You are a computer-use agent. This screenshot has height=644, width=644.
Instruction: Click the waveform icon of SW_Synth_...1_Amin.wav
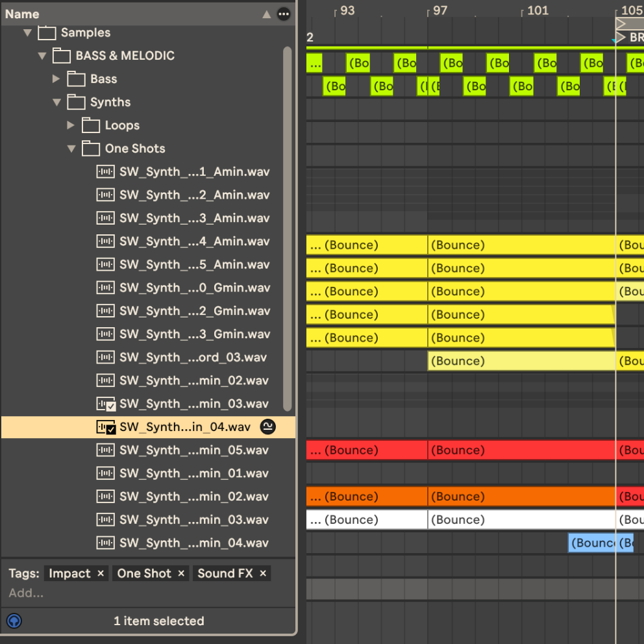click(105, 172)
